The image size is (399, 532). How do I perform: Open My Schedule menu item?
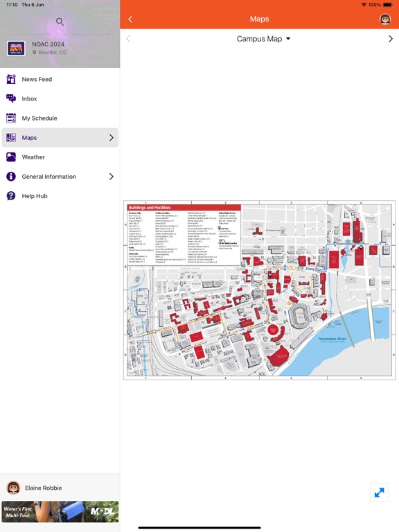click(60, 118)
